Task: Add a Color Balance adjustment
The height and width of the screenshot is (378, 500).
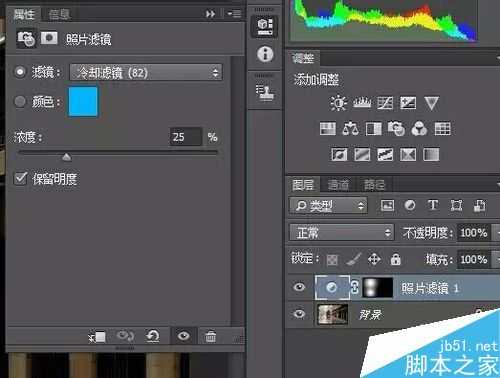Action: (350, 129)
